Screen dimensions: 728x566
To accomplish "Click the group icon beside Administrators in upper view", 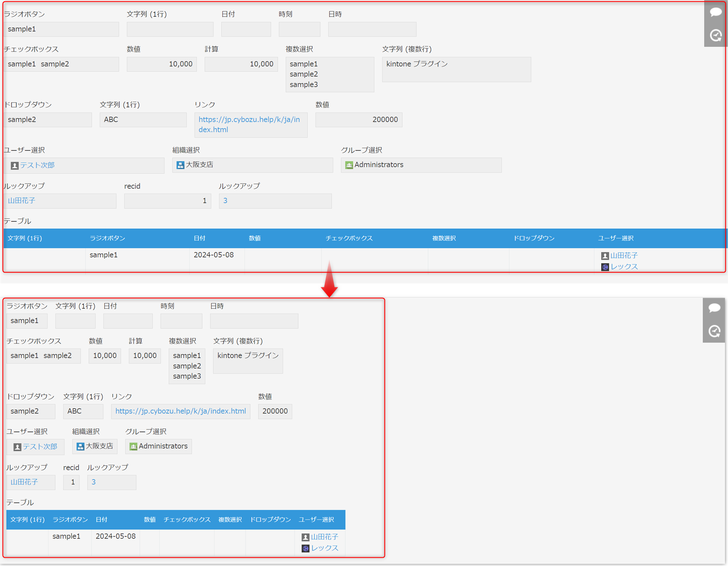I will pyautogui.click(x=349, y=165).
